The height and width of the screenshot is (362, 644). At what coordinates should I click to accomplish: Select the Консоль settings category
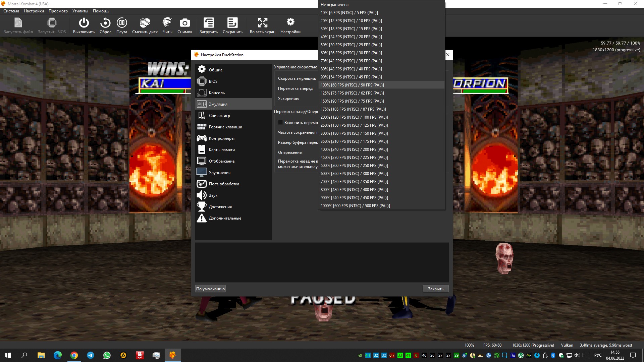tap(233, 93)
